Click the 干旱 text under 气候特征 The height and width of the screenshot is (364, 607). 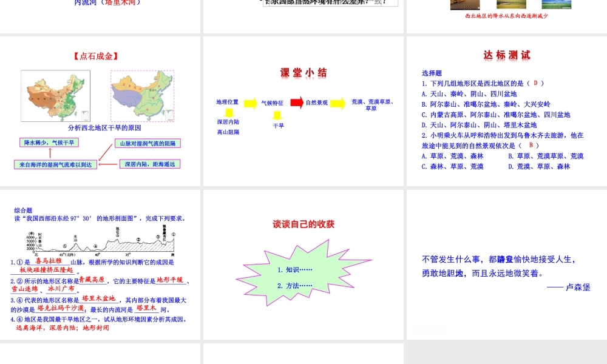pos(279,126)
